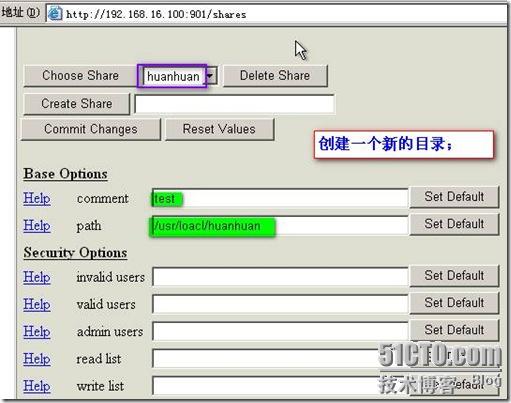Click the path field with /usr/loacl/huanhuan
Image resolution: width=511 pixels, height=403 pixels.
(x=279, y=226)
